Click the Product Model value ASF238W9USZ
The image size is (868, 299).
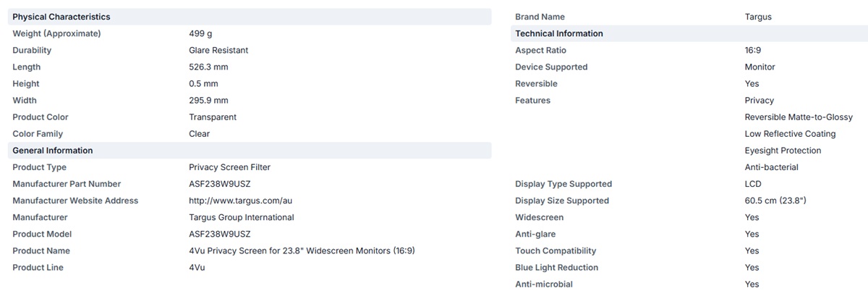click(x=220, y=234)
